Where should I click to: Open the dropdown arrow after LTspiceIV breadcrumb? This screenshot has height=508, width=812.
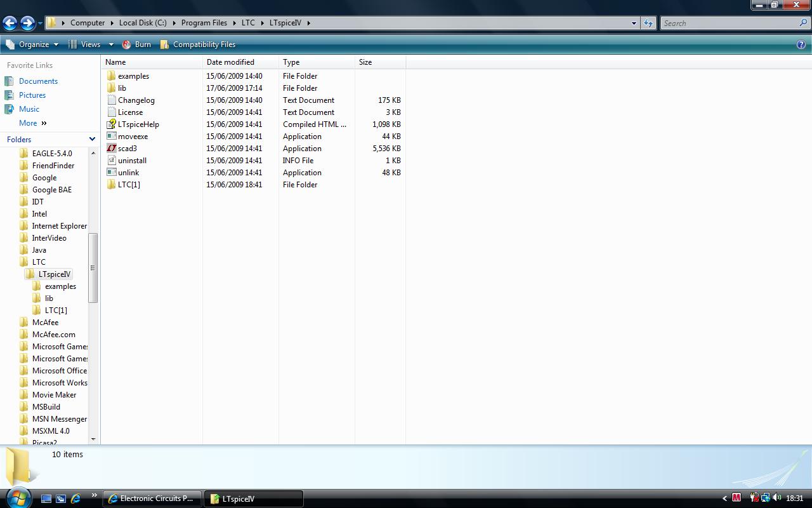(x=309, y=23)
